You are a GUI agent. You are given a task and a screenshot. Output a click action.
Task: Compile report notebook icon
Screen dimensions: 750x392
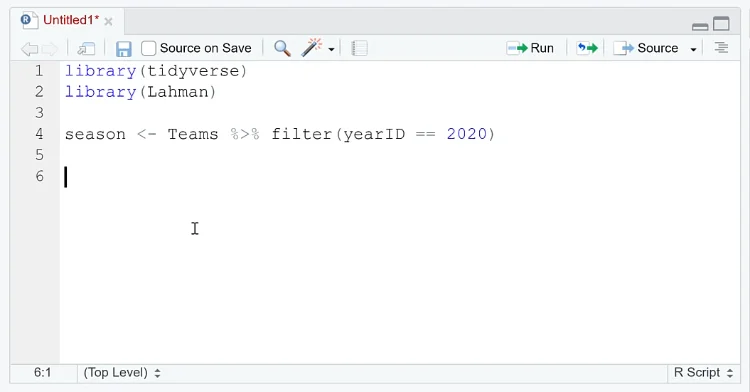pyautogui.click(x=359, y=48)
